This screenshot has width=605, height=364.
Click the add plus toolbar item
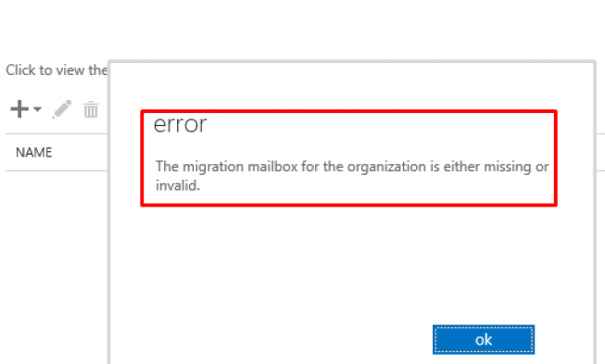tap(19, 108)
